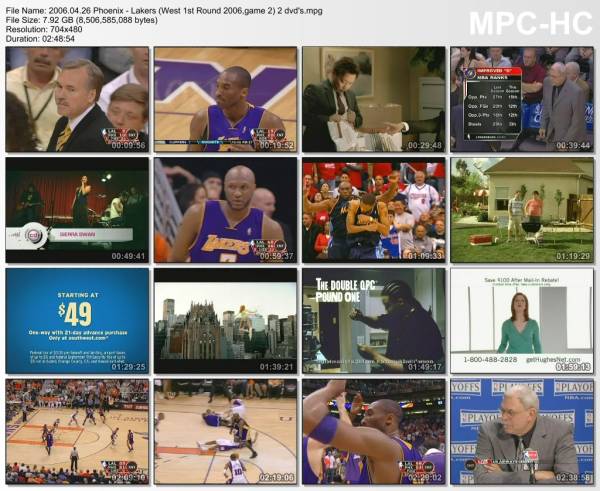Click the HughesNet ad frame
Screen dimensions: 600x491
(522, 321)
